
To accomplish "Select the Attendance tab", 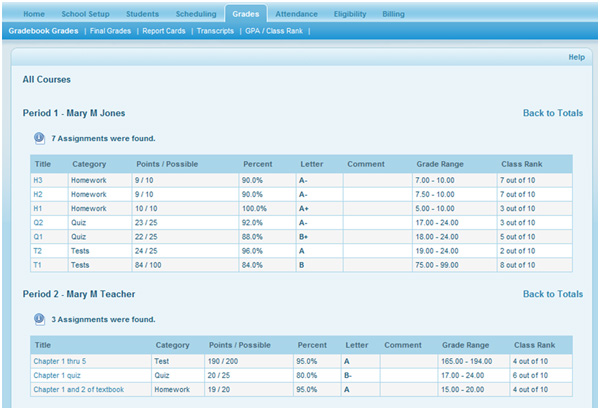I will [x=297, y=15].
